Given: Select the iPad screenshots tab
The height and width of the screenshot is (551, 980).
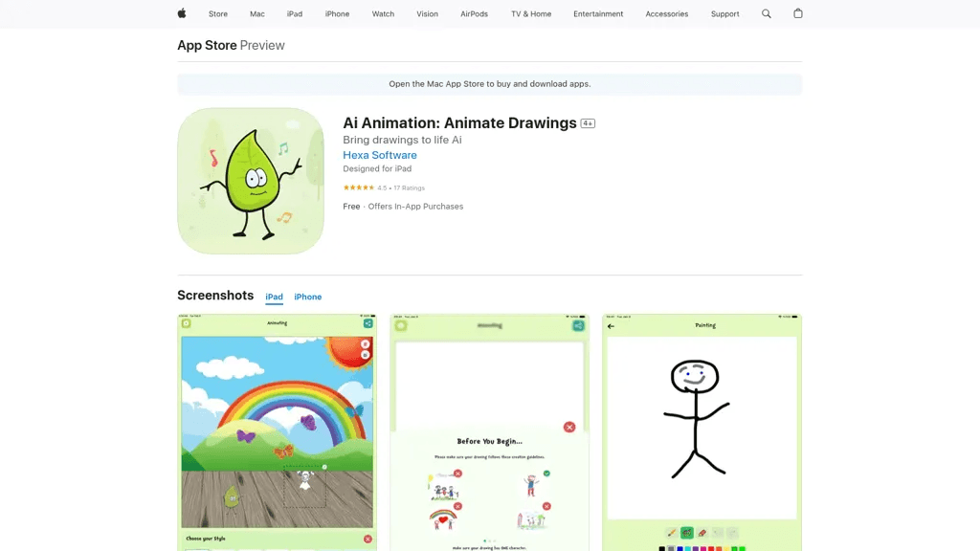Looking at the screenshot, I should click(275, 297).
